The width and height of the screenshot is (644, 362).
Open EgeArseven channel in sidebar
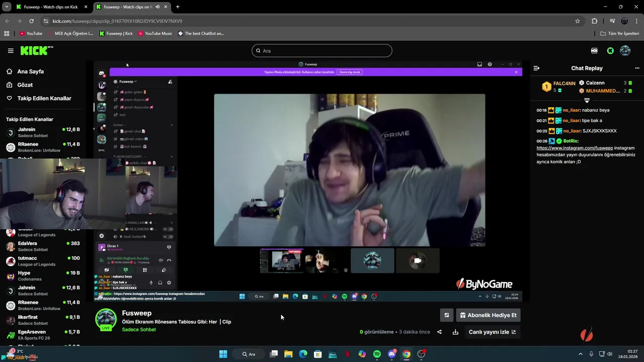pos(43,335)
